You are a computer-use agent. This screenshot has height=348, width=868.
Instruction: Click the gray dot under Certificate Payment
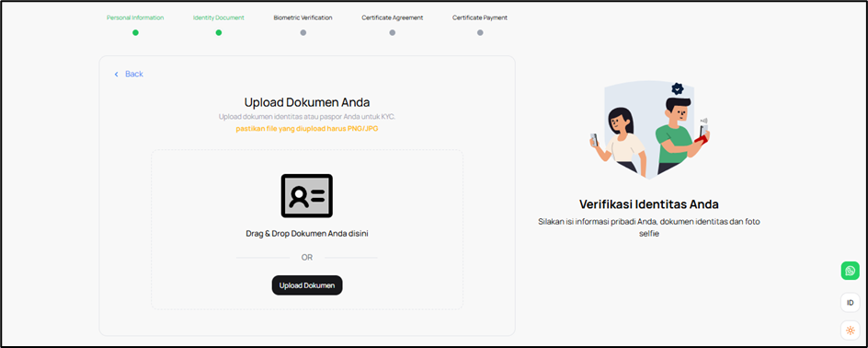(480, 33)
